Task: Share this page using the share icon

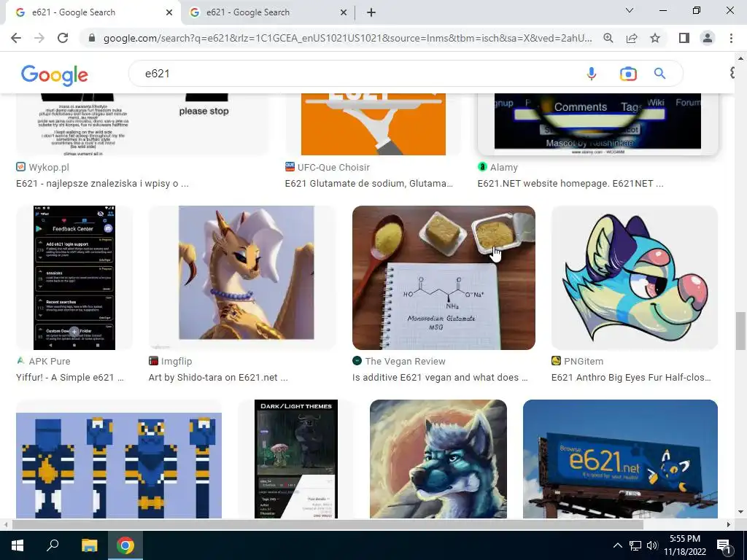Action: (632, 38)
